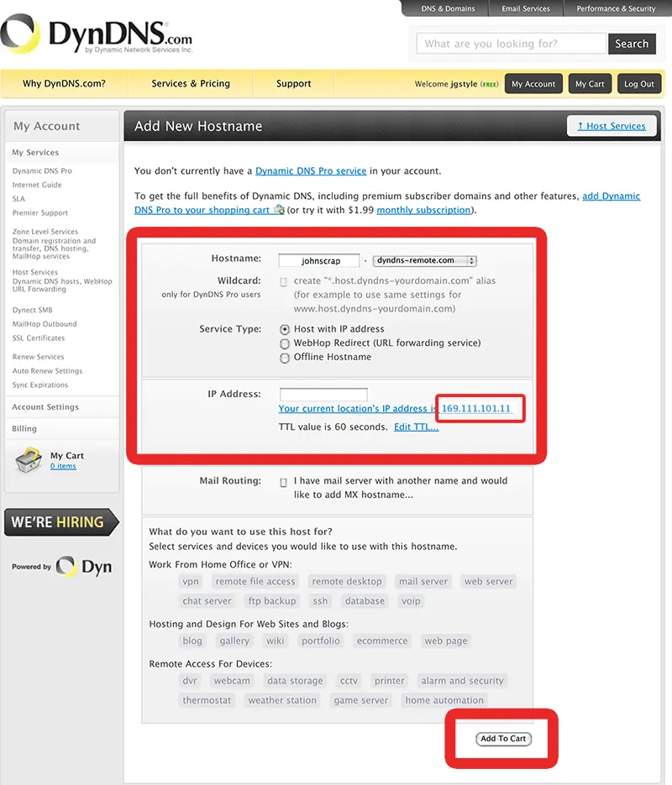Select the game server tag
The image size is (672, 785).
point(361,700)
